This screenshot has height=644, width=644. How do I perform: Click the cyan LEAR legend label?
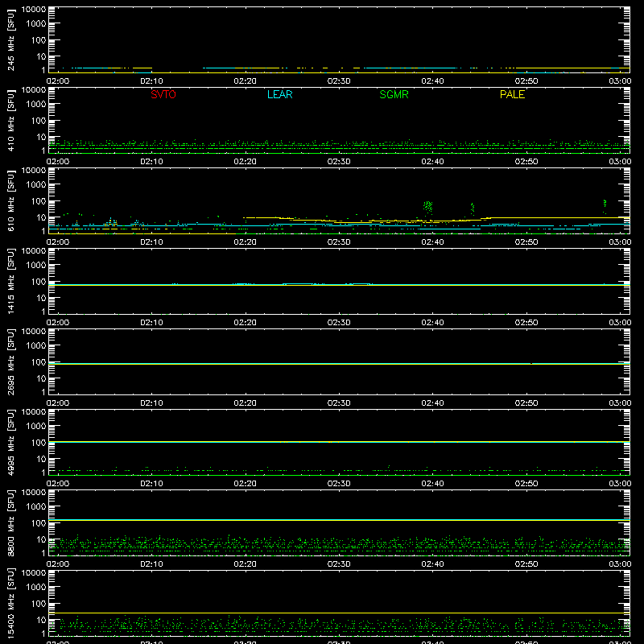pyautogui.click(x=279, y=94)
